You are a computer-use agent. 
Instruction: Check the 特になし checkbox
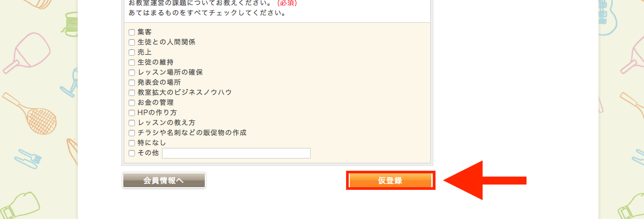click(x=132, y=143)
